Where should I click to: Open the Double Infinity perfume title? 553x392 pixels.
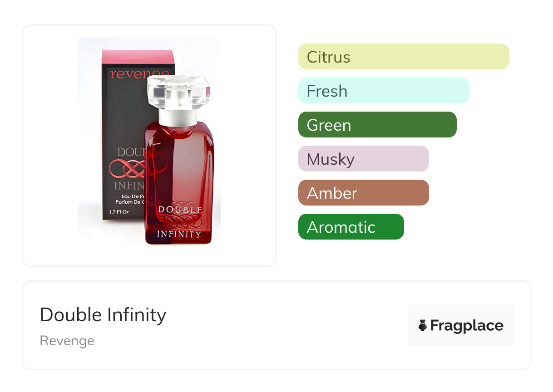tap(103, 315)
